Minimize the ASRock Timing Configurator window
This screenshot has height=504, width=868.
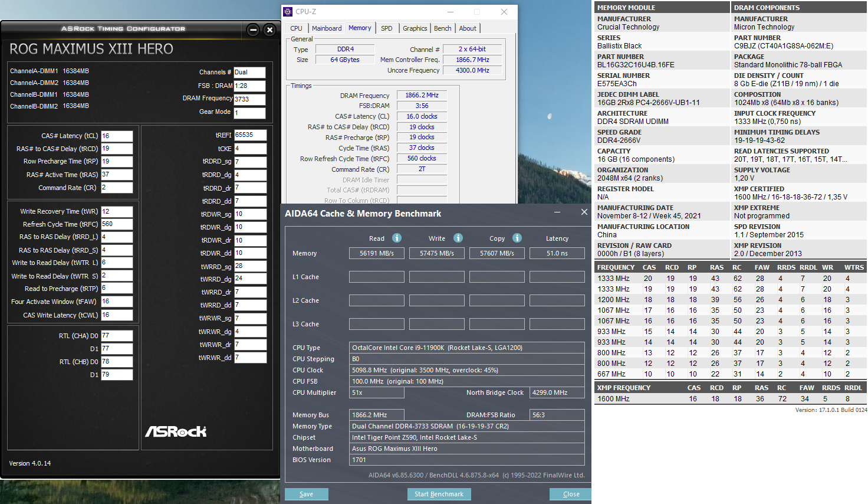(x=253, y=30)
